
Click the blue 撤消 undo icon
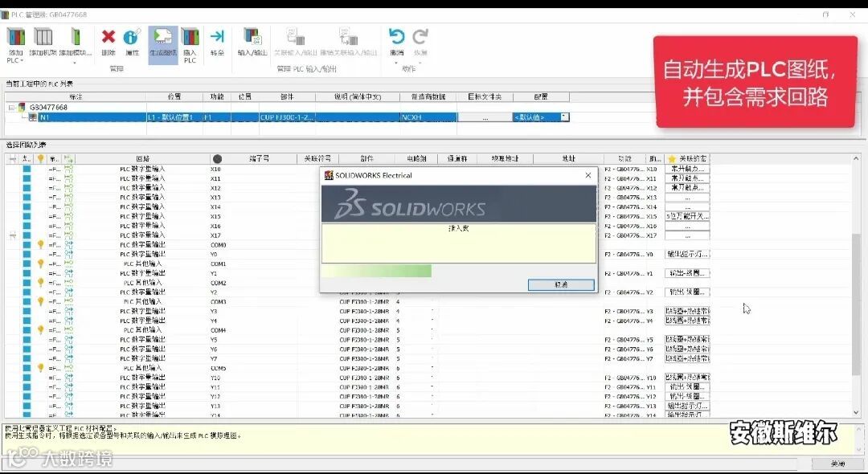[396, 36]
